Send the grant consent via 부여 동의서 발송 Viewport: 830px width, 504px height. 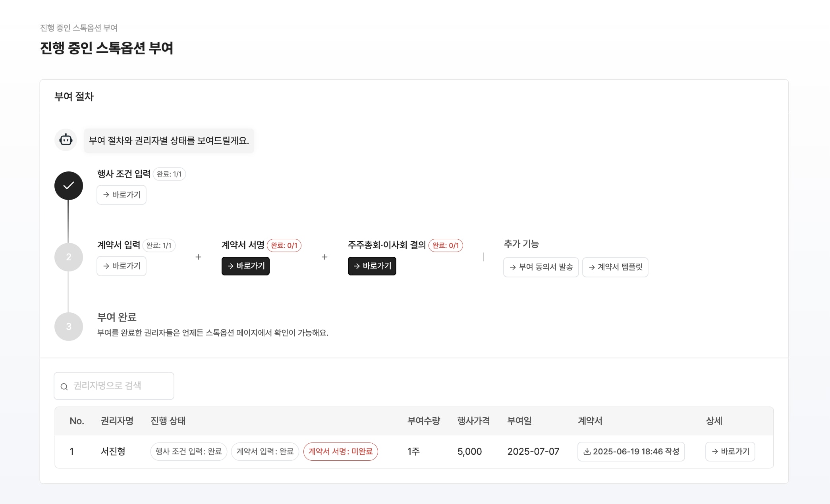click(x=541, y=267)
